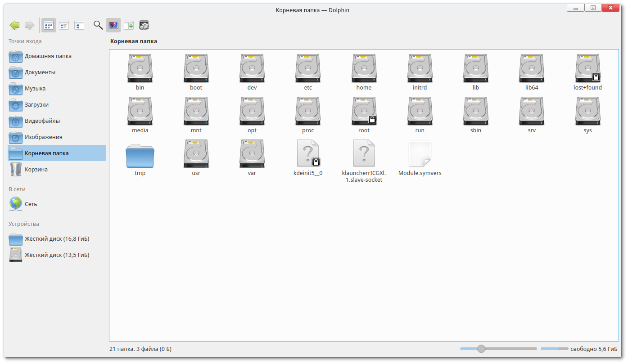Select the var folder icon
The height and width of the screenshot is (364, 628).
tap(252, 154)
